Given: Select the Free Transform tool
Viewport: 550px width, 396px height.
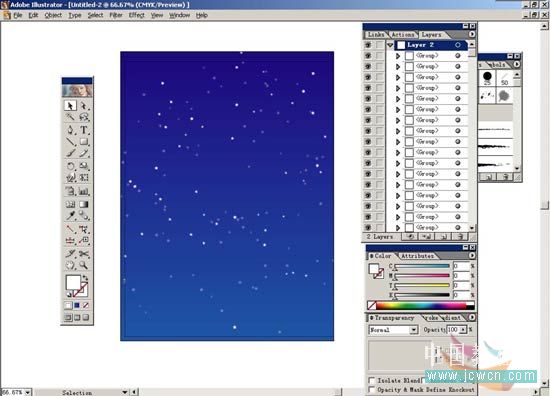Looking at the screenshot, I should [x=84, y=177].
